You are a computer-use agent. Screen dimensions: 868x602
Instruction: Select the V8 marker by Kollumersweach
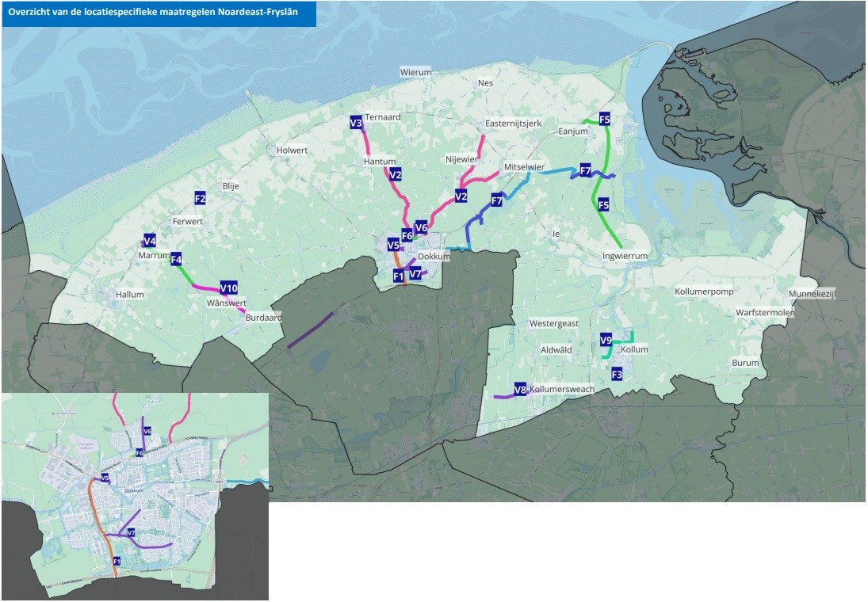click(x=520, y=390)
